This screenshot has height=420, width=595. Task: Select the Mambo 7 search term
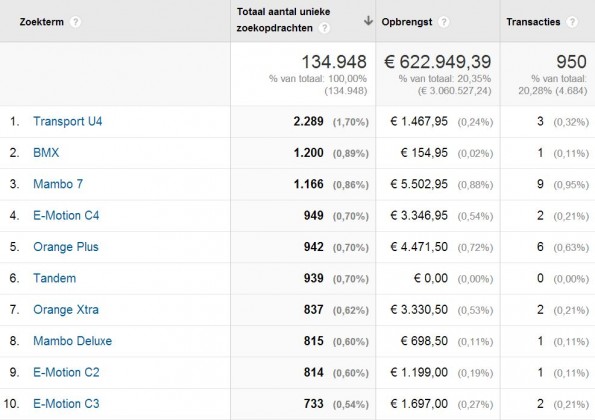(58, 184)
